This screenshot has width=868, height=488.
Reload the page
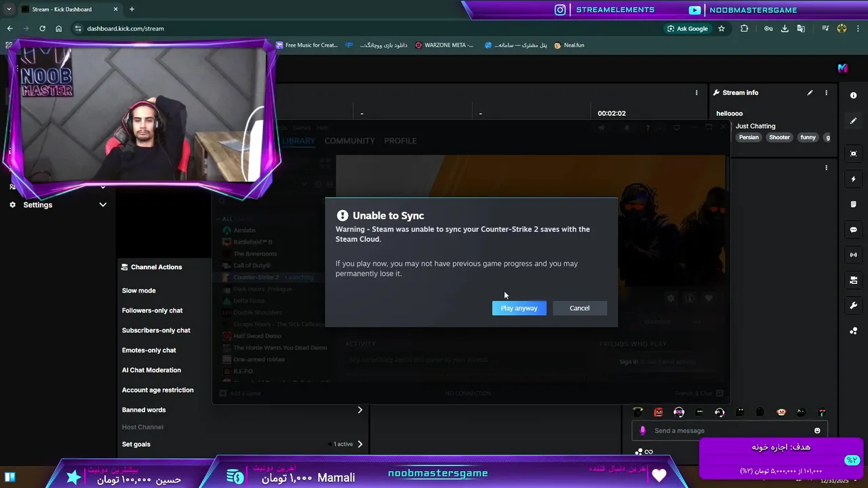point(42,28)
